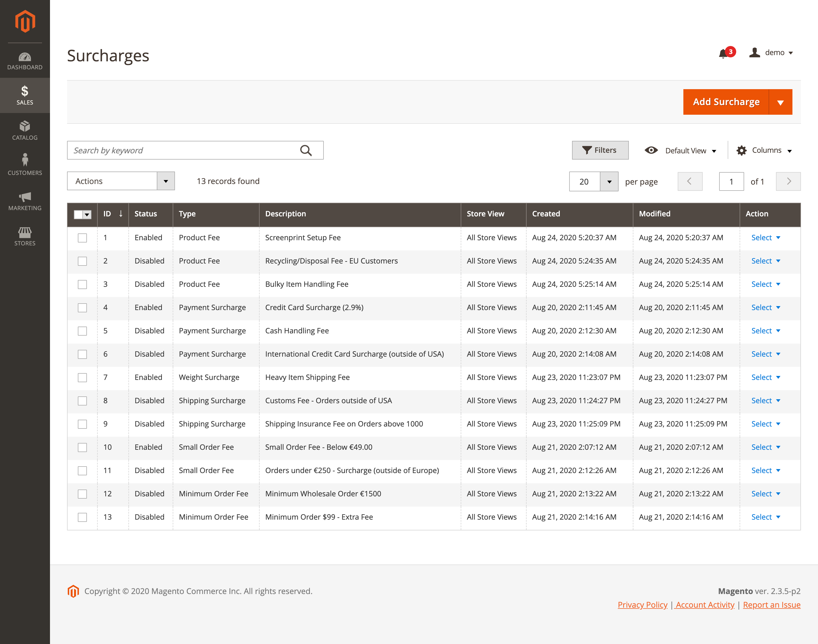This screenshot has height=644, width=818.
Task: Click the demo user account icon
Action: coord(754,53)
